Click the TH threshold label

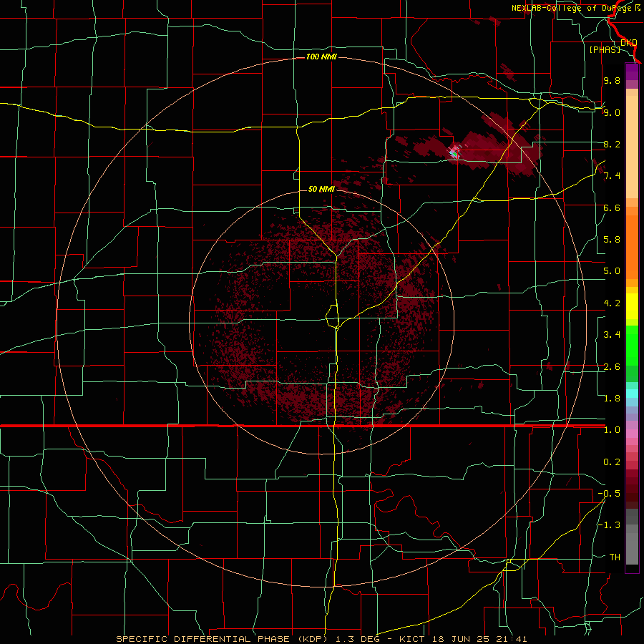tap(615, 557)
